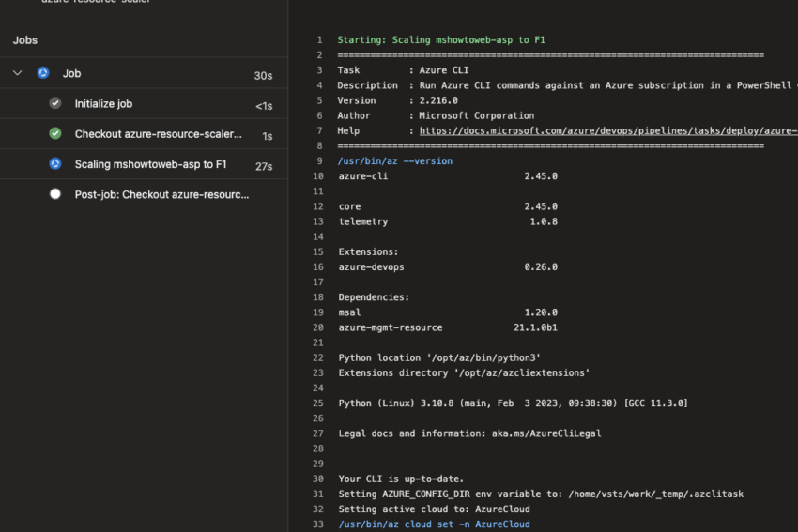Open the Checkout azure-resource-scaler step log
798x532 pixels.
[x=158, y=134]
